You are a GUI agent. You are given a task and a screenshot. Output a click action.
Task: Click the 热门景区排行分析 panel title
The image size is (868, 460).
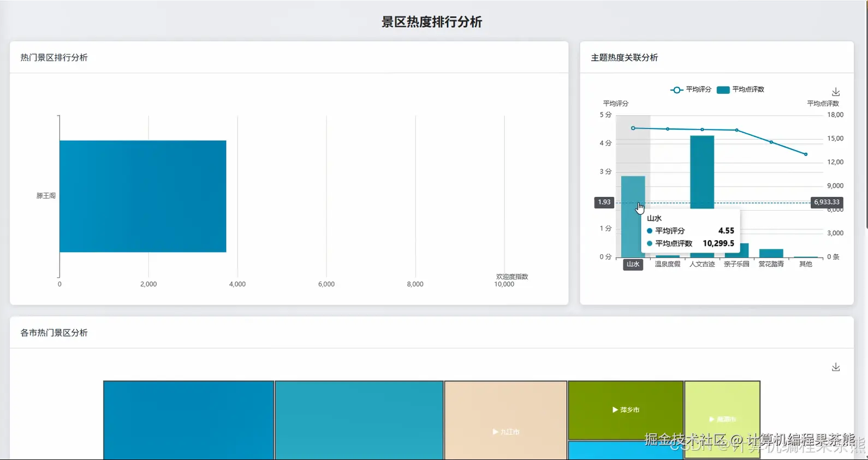point(54,57)
